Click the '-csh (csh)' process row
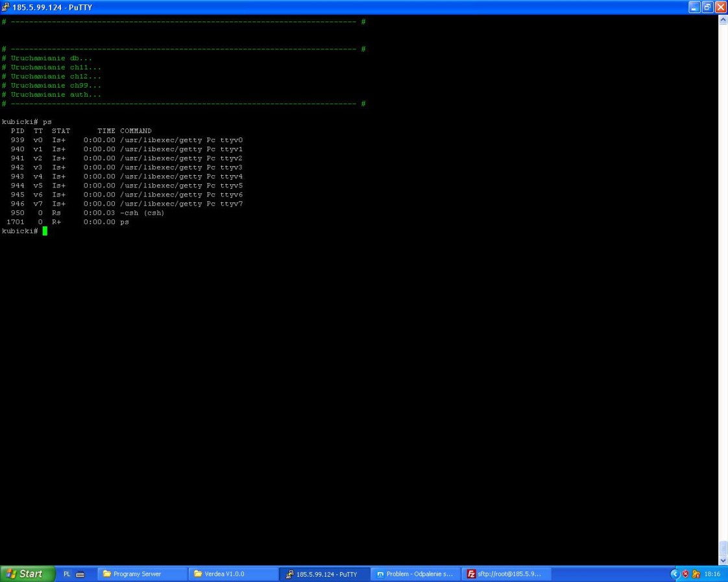Viewport: 728px width, 582px height. (88, 213)
